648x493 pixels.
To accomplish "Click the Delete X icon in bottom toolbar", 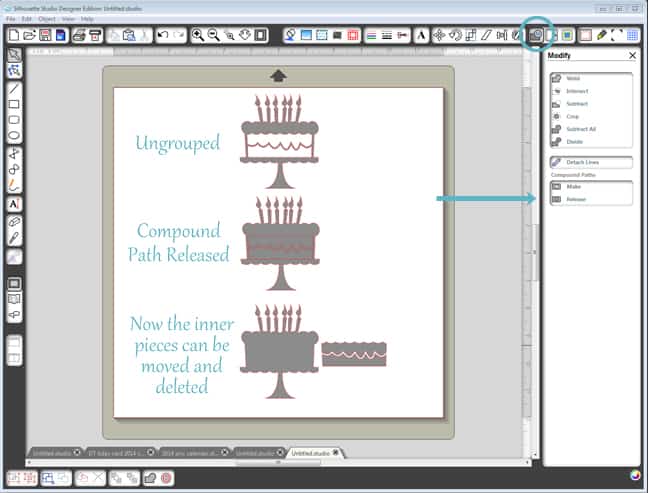I will (98, 479).
